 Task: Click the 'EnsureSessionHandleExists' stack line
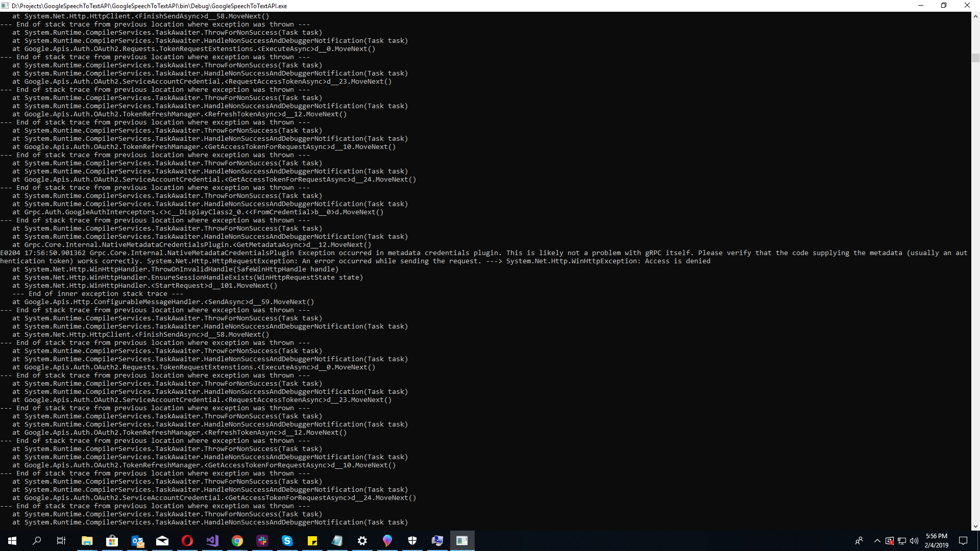(x=188, y=278)
